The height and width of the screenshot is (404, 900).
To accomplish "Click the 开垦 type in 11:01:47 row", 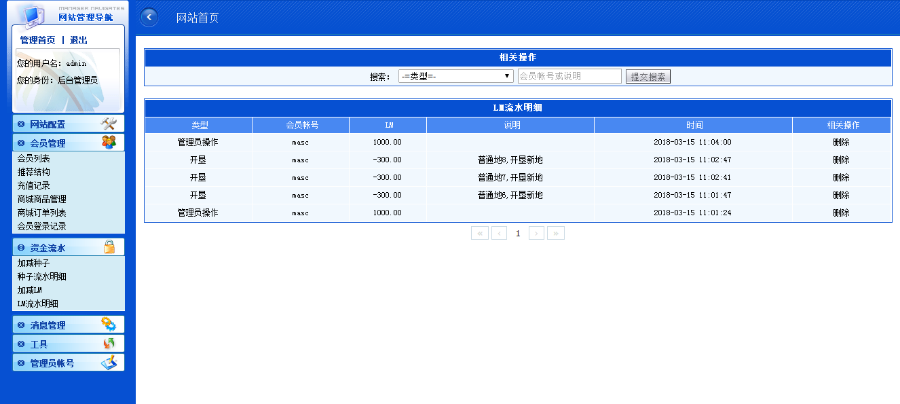I will click(198, 195).
